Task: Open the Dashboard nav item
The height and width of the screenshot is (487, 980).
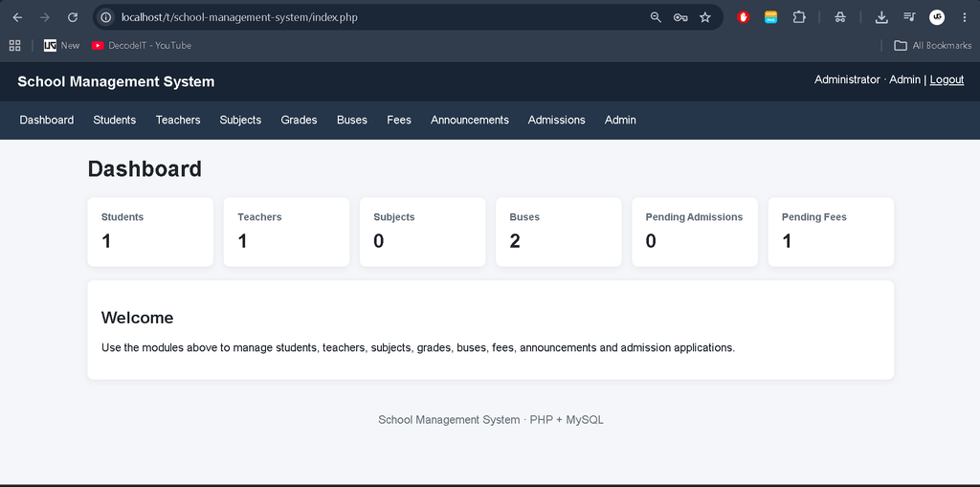Action: [47, 120]
